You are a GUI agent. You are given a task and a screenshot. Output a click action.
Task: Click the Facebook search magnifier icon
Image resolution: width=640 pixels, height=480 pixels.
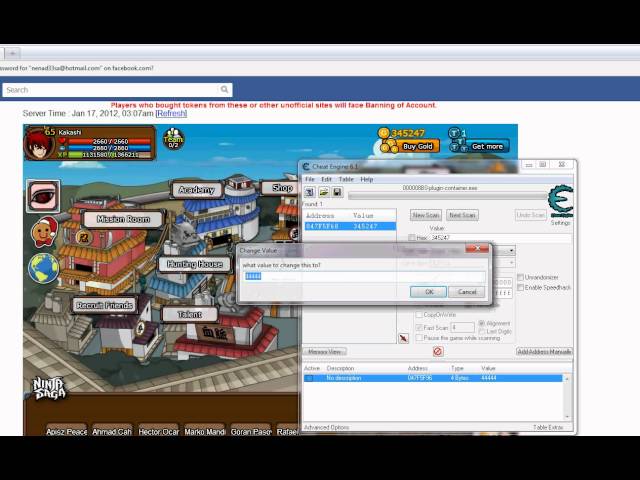224,89
